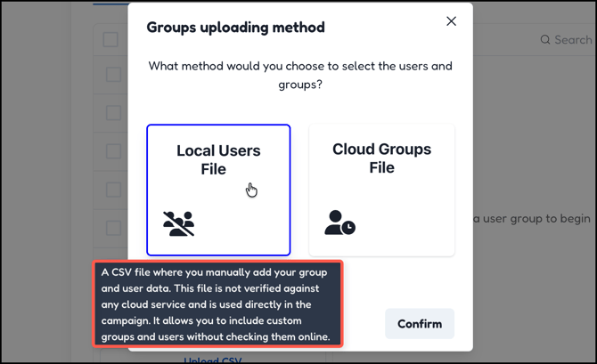597x364 pixels.
Task: Mark the fifth row checkbox in list
Action: [x=113, y=227]
